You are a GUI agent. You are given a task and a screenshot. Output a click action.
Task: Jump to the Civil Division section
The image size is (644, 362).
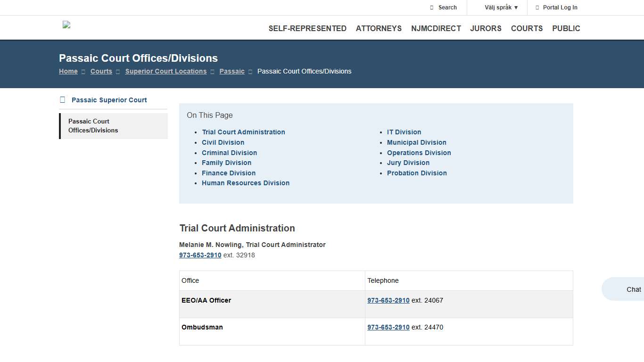tap(223, 142)
